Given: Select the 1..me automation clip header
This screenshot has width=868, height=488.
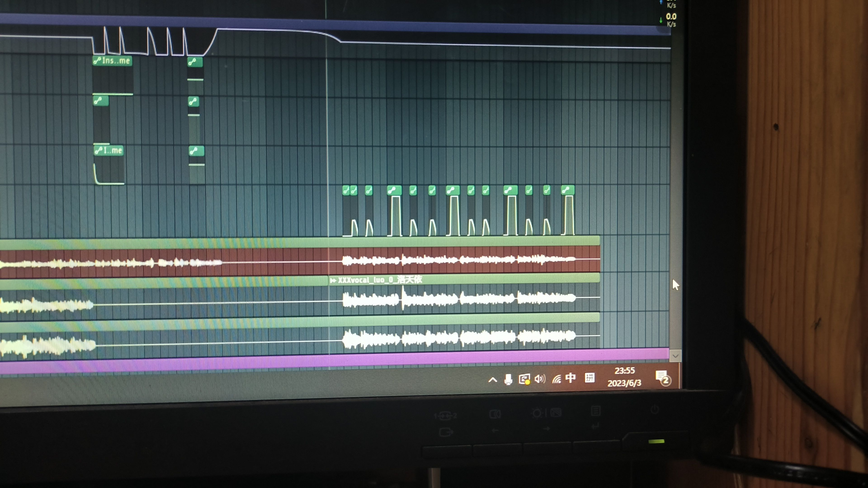Looking at the screenshot, I should point(108,150).
